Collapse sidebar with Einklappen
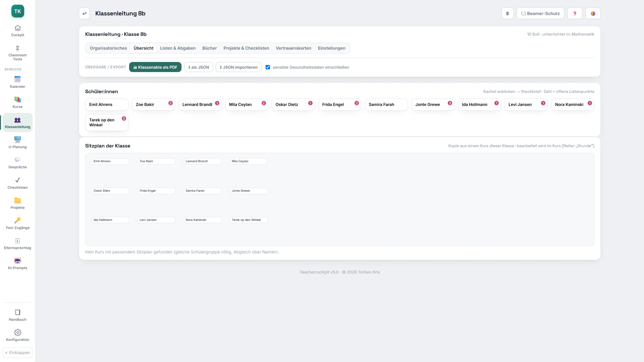The image size is (644, 362). tap(17, 352)
